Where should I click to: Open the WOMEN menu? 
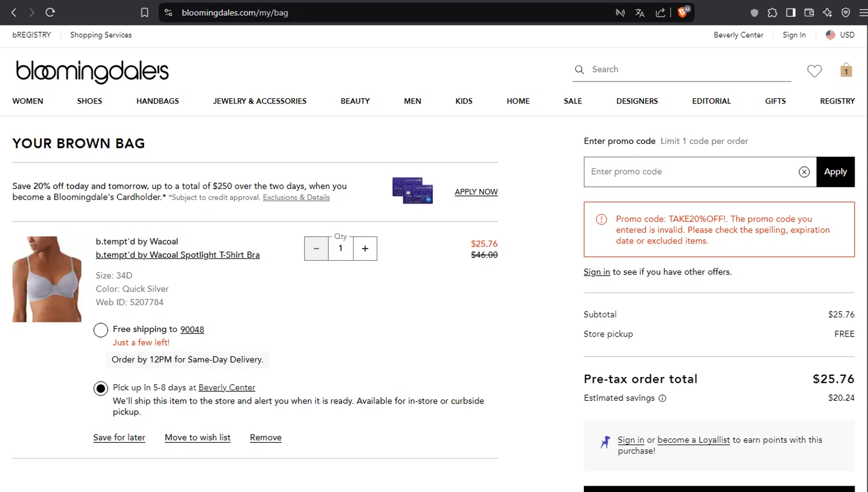[x=28, y=101]
